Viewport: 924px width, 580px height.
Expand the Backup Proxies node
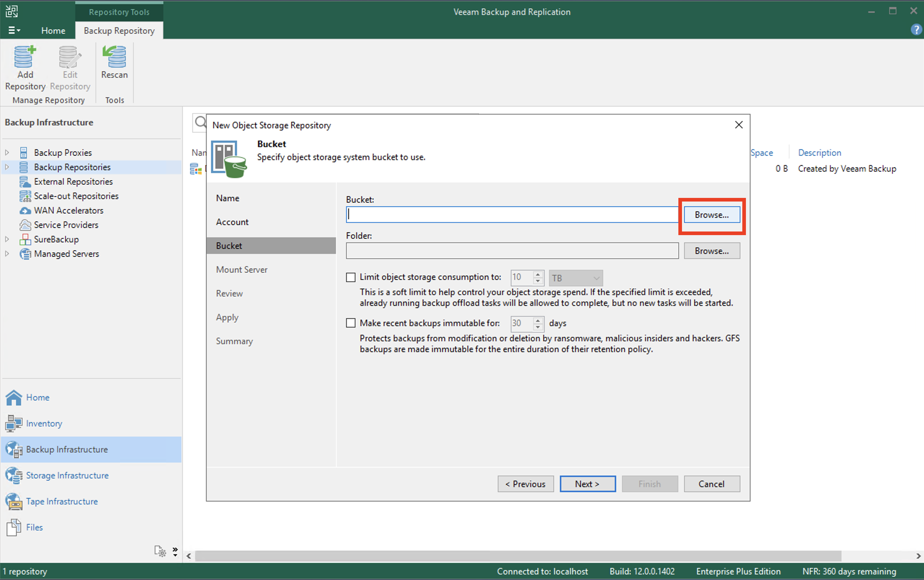click(x=7, y=153)
